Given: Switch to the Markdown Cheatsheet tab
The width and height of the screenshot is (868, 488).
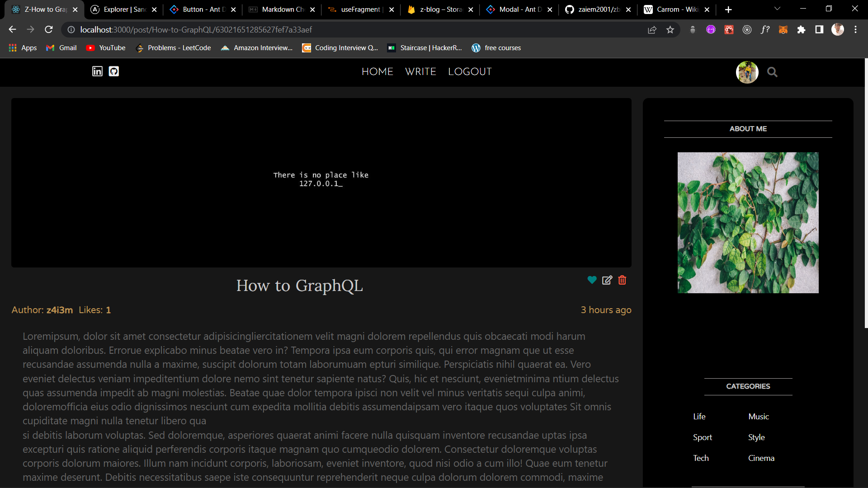Looking at the screenshot, I should pos(281,9).
